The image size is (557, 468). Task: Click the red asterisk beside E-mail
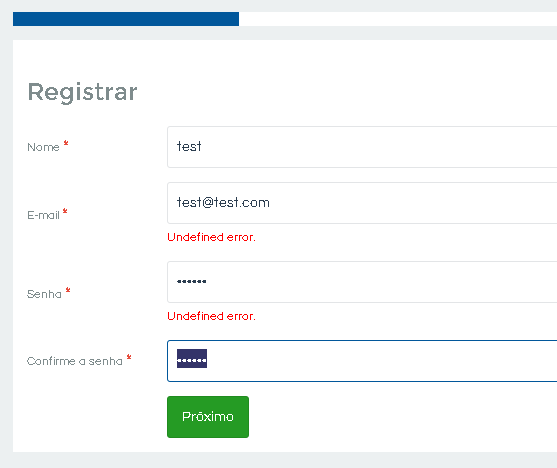point(65,211)
